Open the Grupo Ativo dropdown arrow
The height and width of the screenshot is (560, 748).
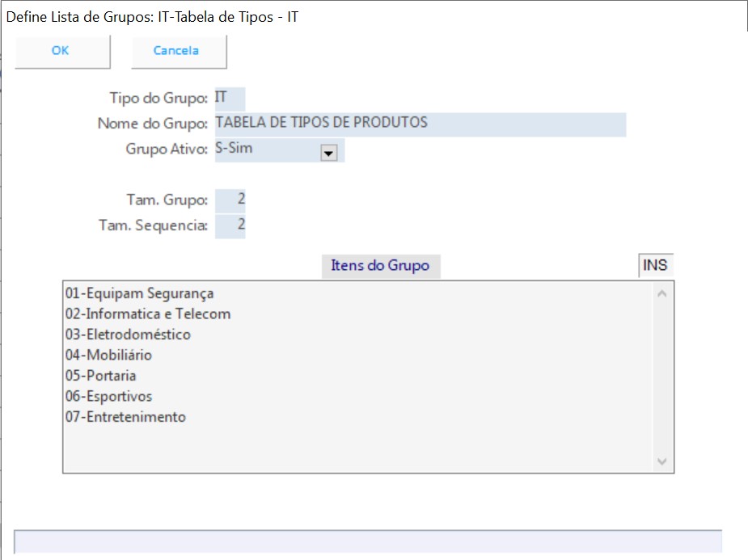(x=328, y=153)
